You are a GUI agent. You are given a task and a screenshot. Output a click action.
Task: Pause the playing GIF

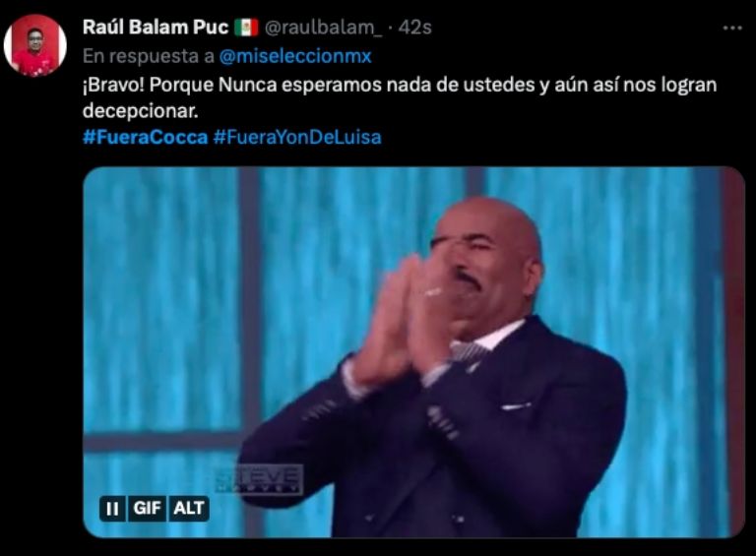click(112, 509)
